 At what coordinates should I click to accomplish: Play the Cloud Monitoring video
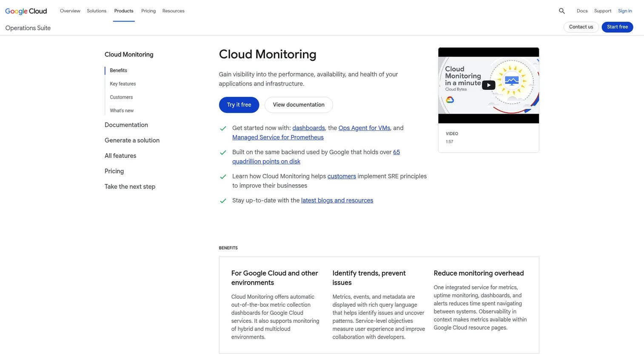pos(488,85)
